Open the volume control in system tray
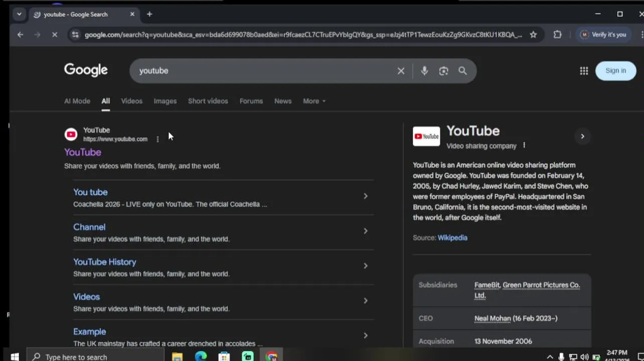644x361 pixels. point(584,357)
